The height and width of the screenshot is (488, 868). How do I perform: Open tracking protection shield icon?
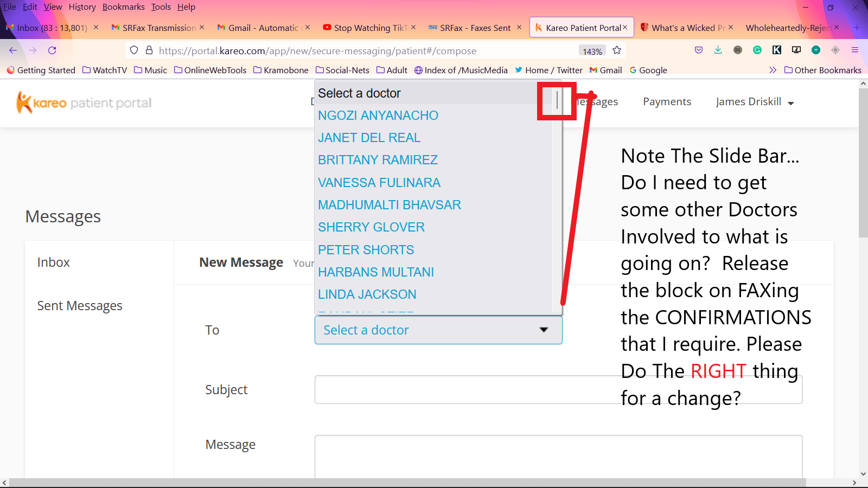pos(134,50)
